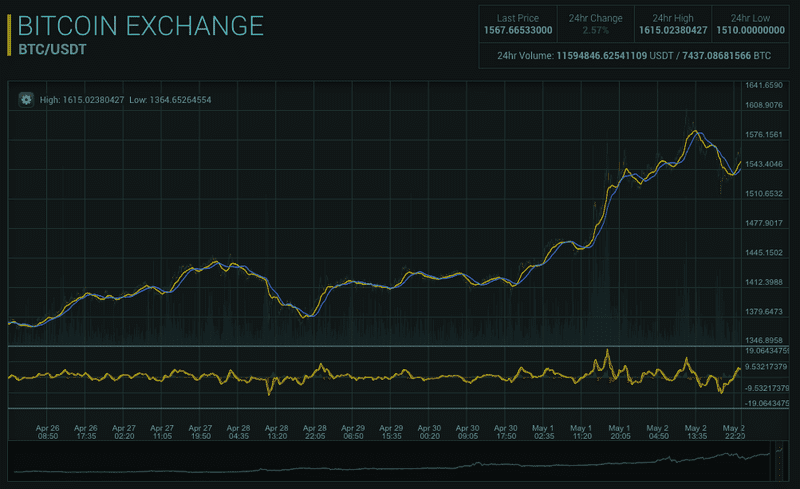Click the May 1 20:05 time label
This screenshot has width=800, height=489.
(x=619, y=432)
